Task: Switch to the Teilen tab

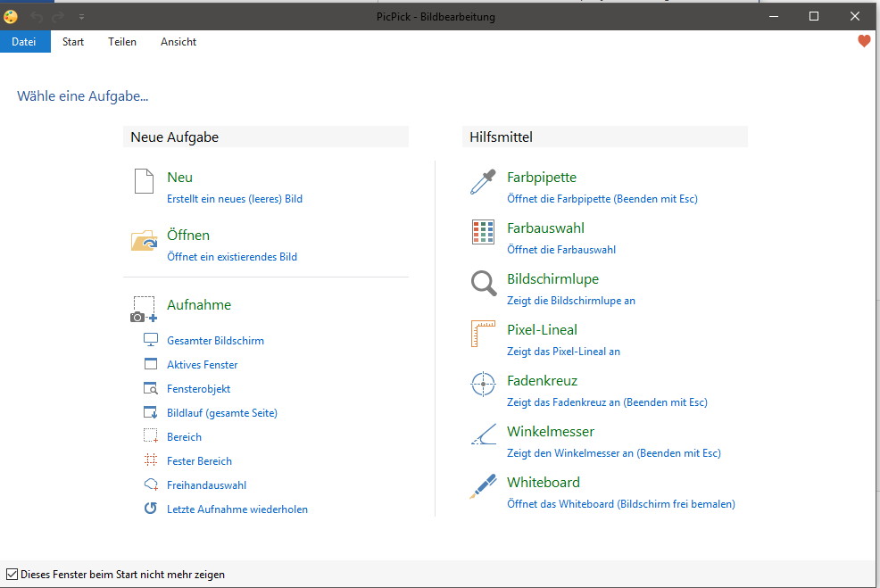Action: click(122, 42)
